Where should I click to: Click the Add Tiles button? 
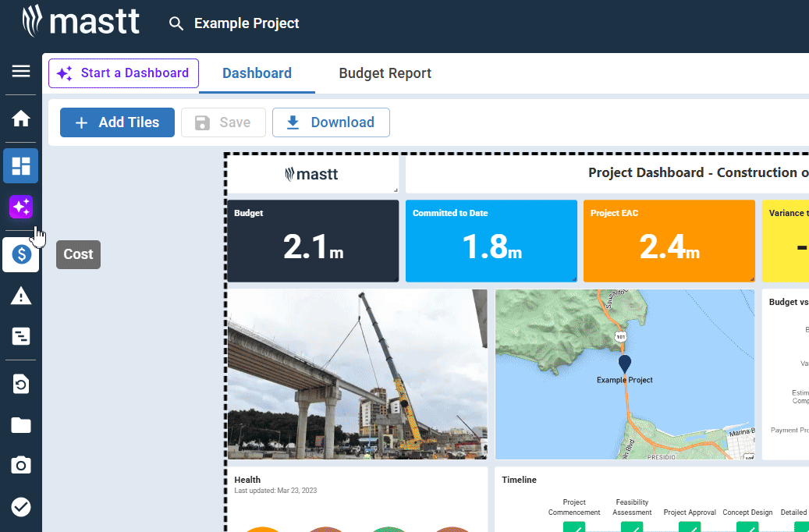pyautogui.click(x=117, y=122)
